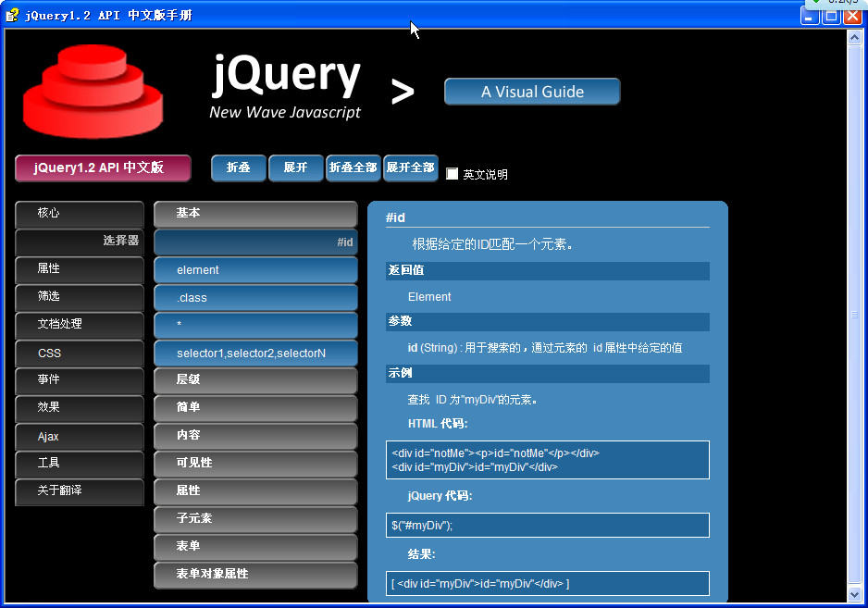
Task: Click the 示例 section header
Action: (548, 373)
